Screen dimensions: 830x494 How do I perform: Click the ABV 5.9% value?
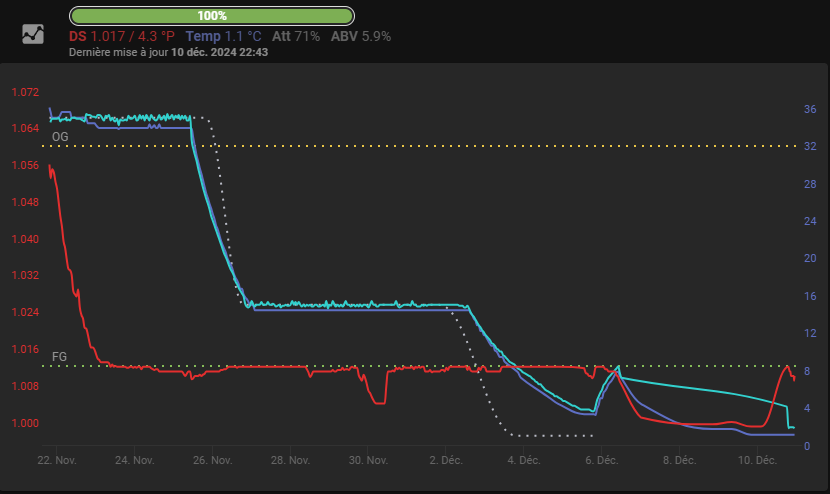pyautogui.click(x=361, y=36)
